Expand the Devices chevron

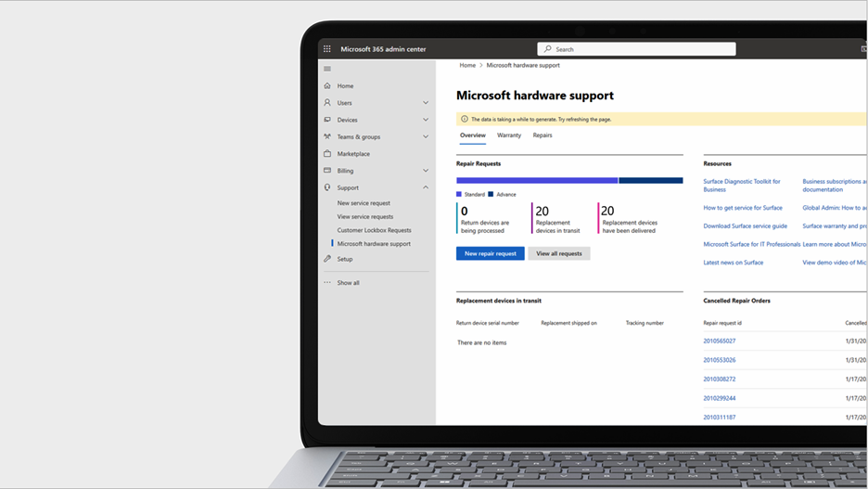426,120
